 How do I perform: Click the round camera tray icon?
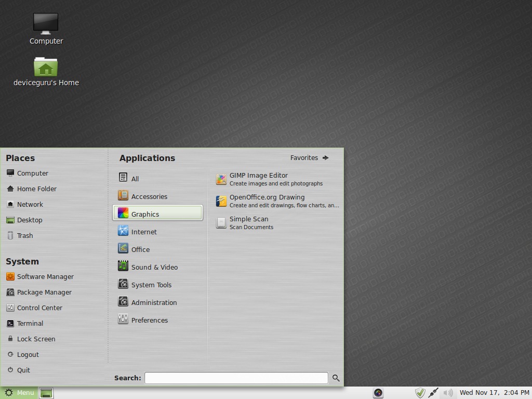378,393
